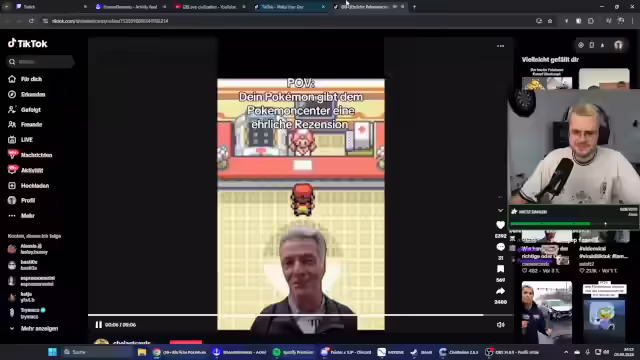The width and height of the screenshot is (640, 360).
Task: Open the comments bubble icon
Action: point(500,247)
